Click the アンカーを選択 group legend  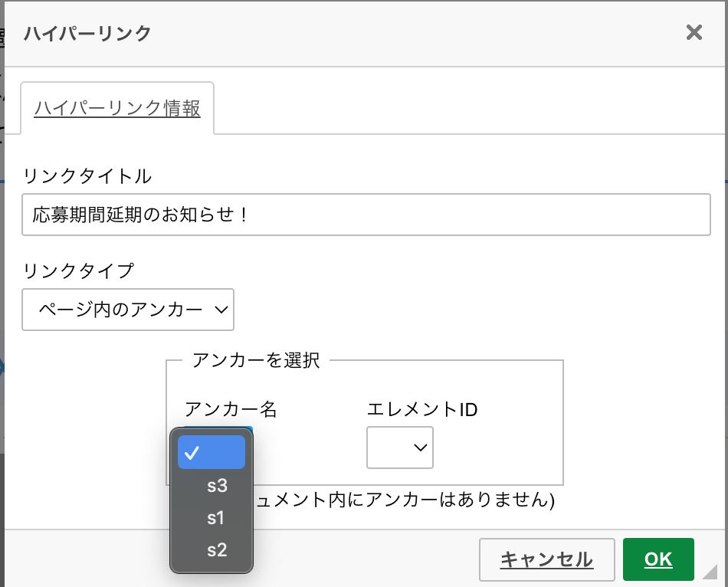255,360
